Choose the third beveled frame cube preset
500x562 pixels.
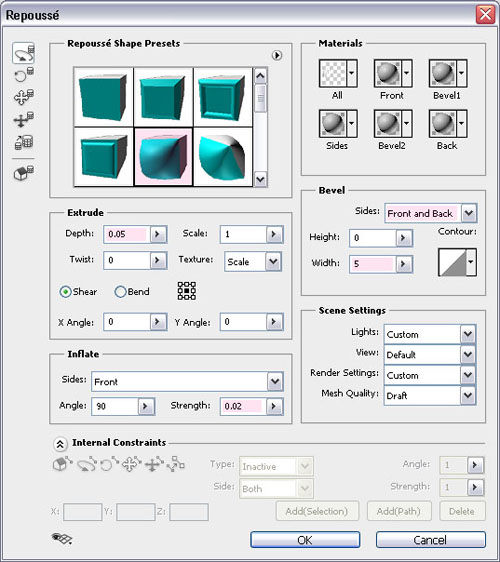pos(223,97)
